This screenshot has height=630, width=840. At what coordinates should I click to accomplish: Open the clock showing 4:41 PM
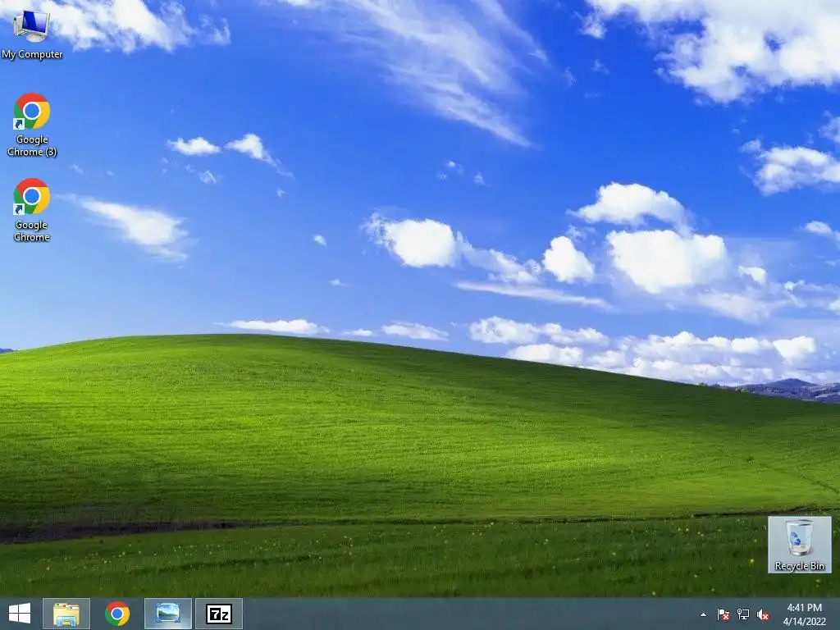click(x=804, y=608)
